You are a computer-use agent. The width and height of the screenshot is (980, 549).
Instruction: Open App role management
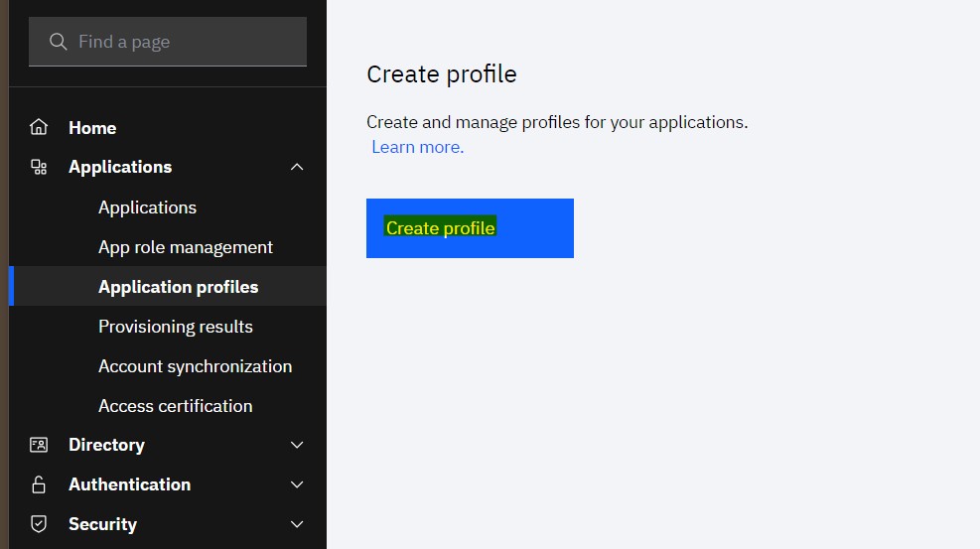186,247
